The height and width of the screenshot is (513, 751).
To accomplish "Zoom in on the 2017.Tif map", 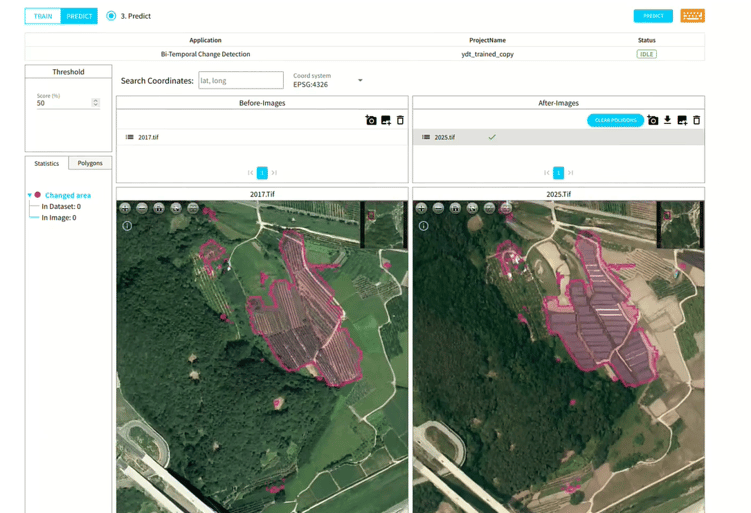I will pos(125,208).
